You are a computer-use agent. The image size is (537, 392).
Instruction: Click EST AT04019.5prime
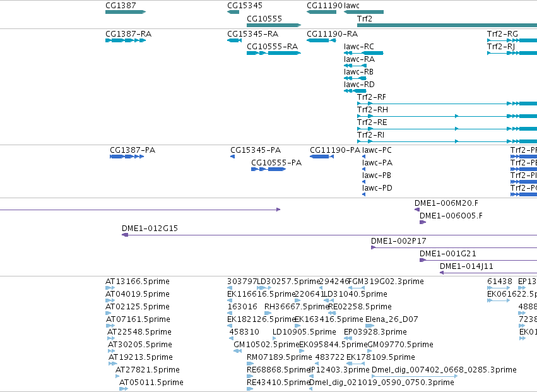point(138,294)
